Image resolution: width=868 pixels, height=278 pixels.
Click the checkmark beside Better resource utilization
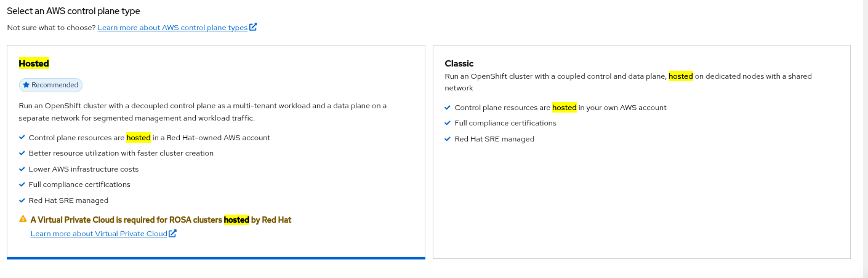pyautogui.click(x=22, y=153)
